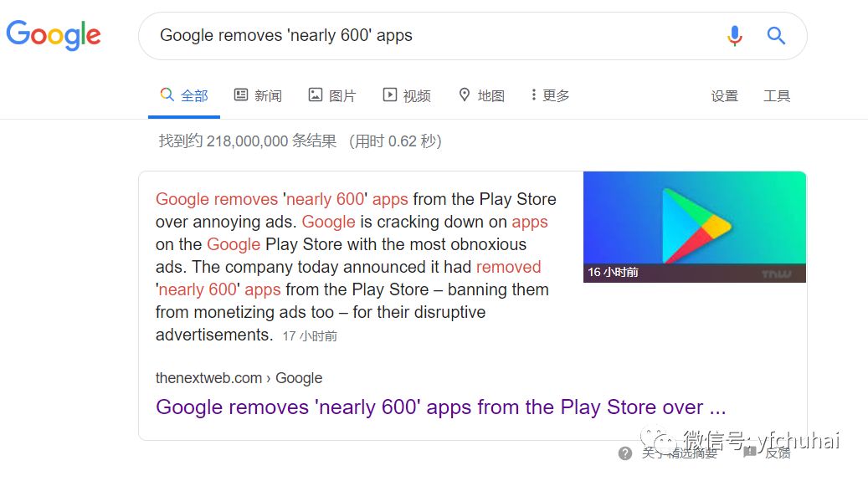
Task: Click the blue search magnifier button
Action: [776, 36]
